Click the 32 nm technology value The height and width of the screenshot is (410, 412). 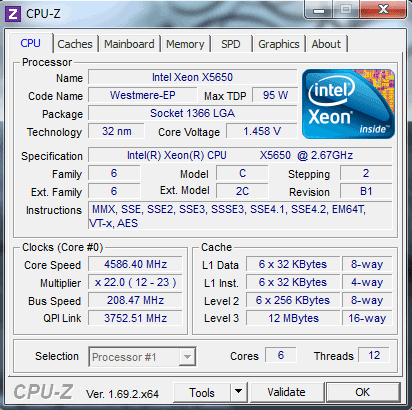point(116,131)
